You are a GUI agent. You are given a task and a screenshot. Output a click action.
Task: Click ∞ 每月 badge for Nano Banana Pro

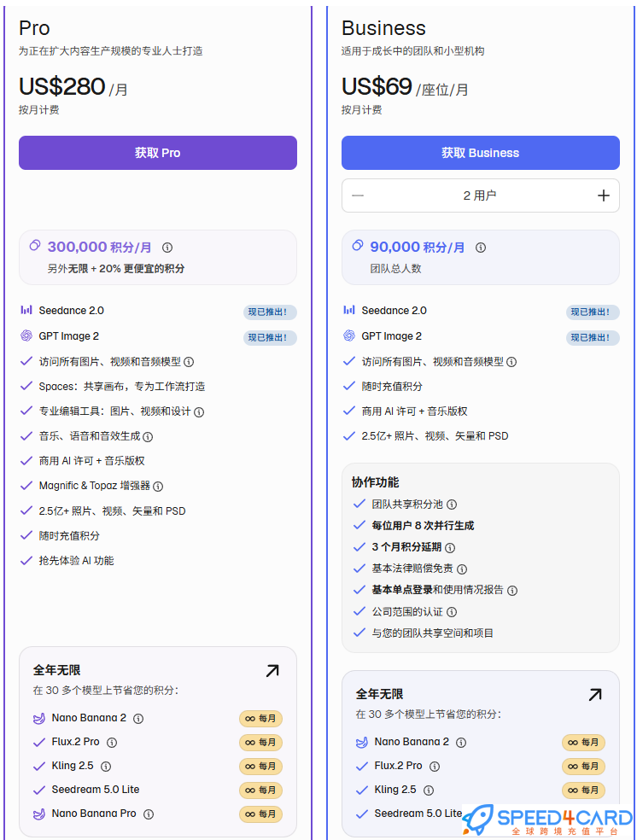pos(261,814)
